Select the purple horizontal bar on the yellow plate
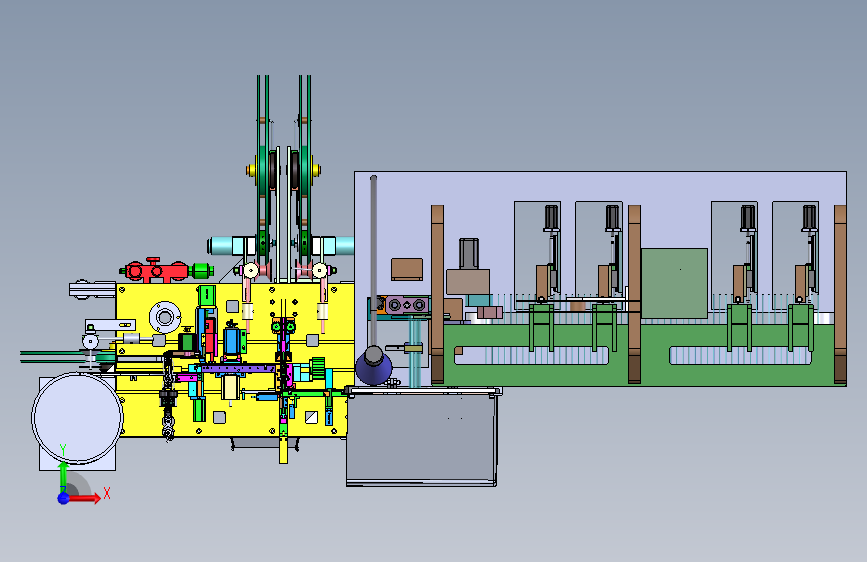 click(238, 368)
